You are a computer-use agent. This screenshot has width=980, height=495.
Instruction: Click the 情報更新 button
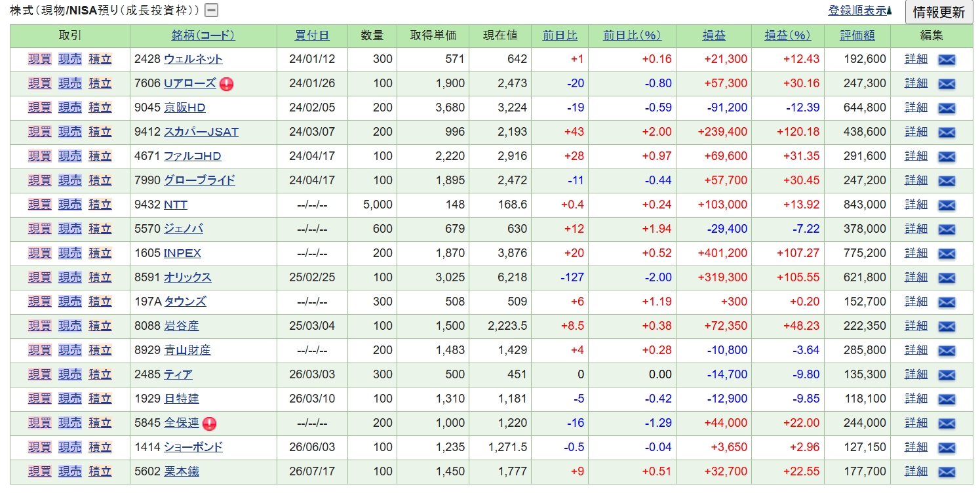coord(939,12)
